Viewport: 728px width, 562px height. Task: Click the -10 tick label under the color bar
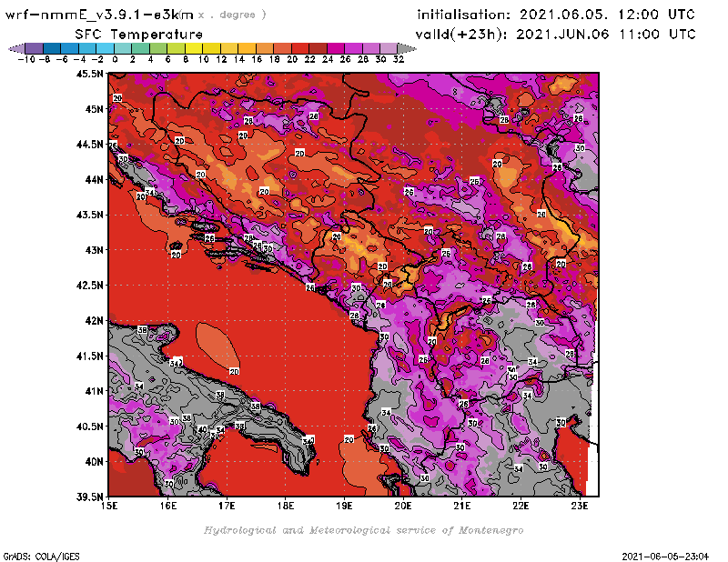[26, 59]
